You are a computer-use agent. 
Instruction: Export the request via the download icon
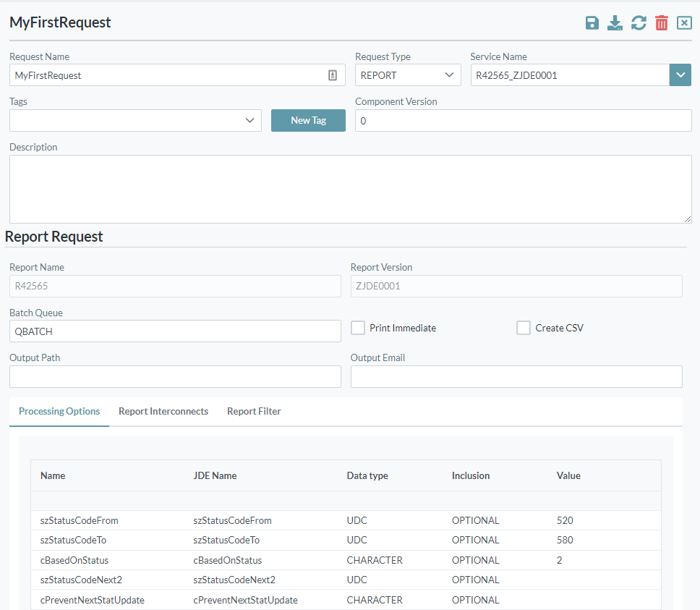(615, 22)
